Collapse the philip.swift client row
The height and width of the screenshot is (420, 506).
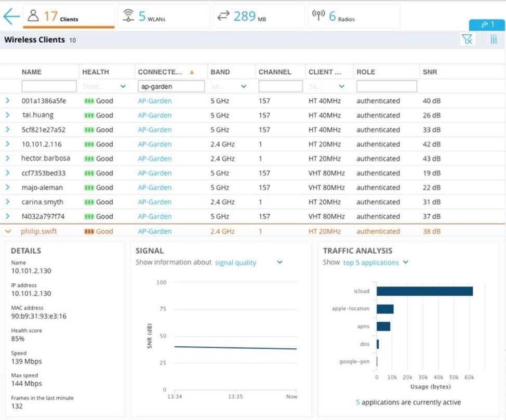(7, 231)
